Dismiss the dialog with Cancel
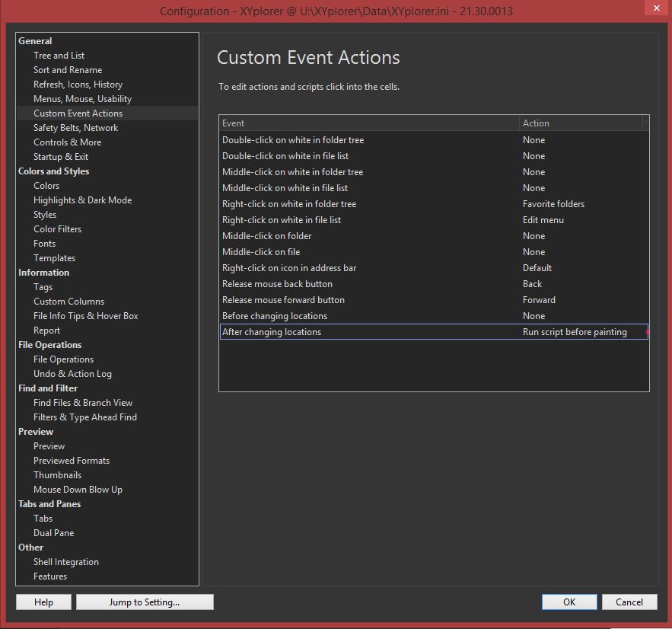Viewport: 672px width, 629px height. [629, 602]
